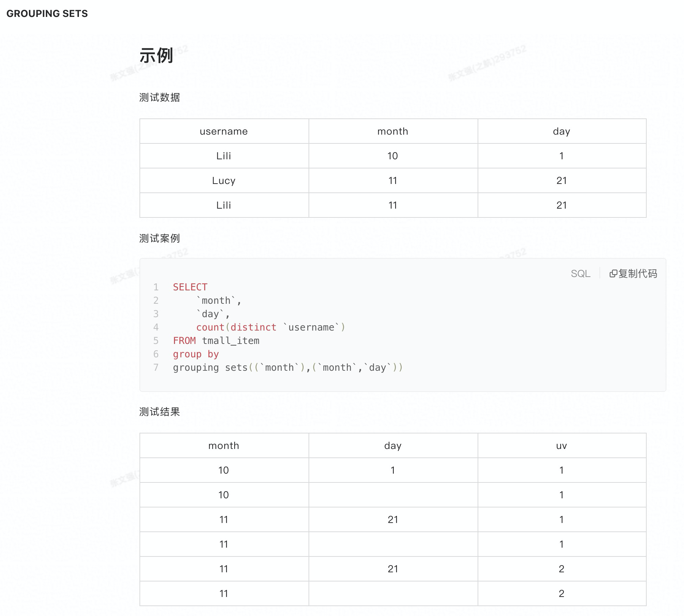Click the 测试数据 label
Viewport: 684px width, 616px height.
click(x=160, y=97)
